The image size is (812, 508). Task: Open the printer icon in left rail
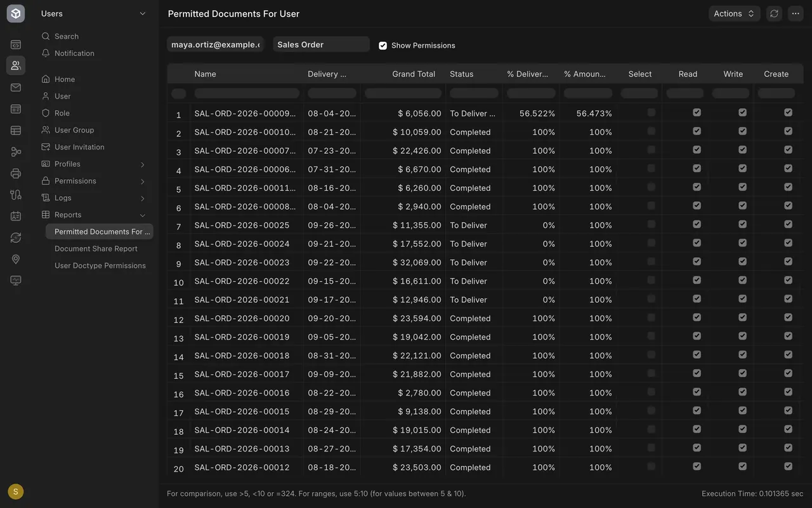click(x=16, y=173)
